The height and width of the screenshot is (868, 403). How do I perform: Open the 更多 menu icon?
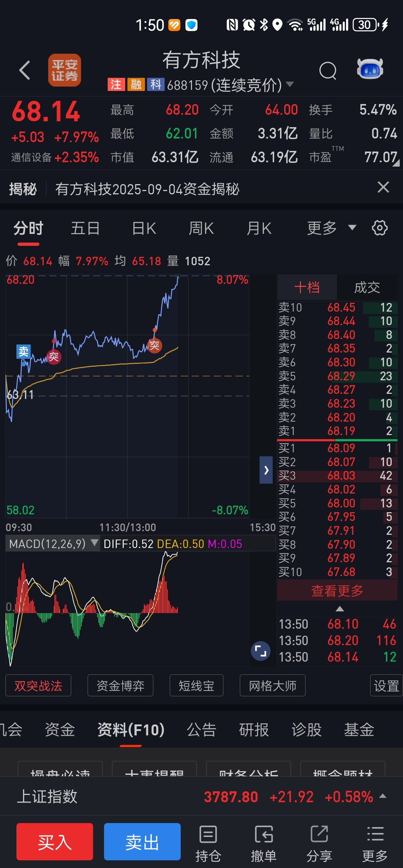pyautogui.click(x=375, y=843)
